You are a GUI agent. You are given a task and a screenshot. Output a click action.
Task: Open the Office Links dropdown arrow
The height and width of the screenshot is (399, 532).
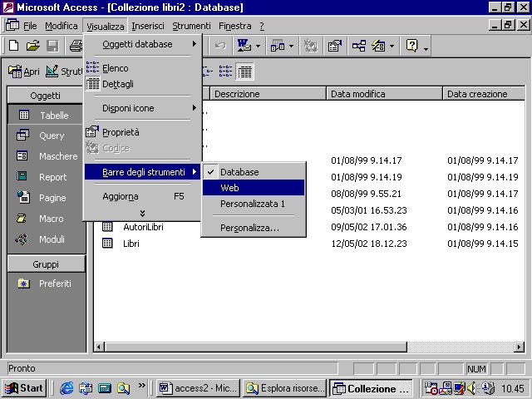coord(258,46)
